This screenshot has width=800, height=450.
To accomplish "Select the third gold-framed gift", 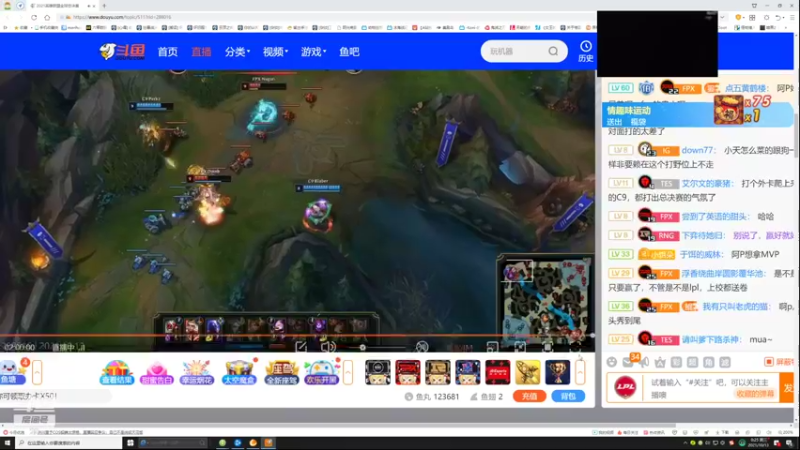I will 438,372.
